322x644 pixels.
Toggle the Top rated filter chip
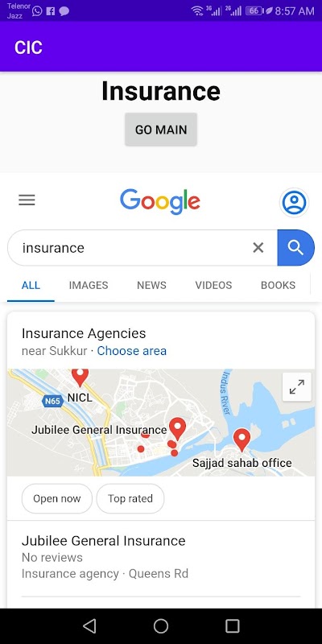130,498
